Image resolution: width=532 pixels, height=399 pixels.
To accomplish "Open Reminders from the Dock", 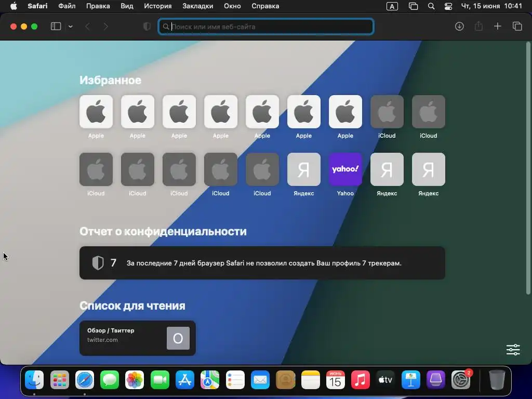I will click(235, 380).
